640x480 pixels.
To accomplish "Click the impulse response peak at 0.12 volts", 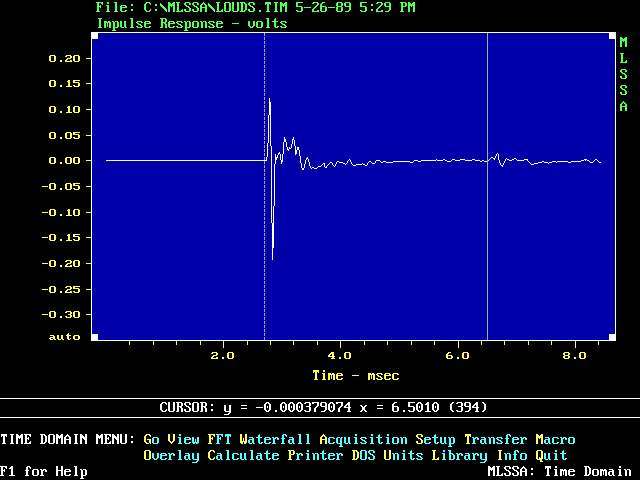I will pyautogui.click(x=269, y=99).
